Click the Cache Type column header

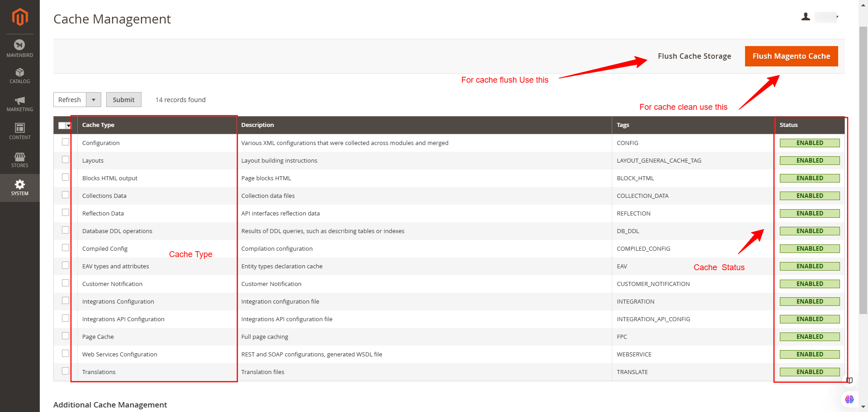(x=157, y=125)
